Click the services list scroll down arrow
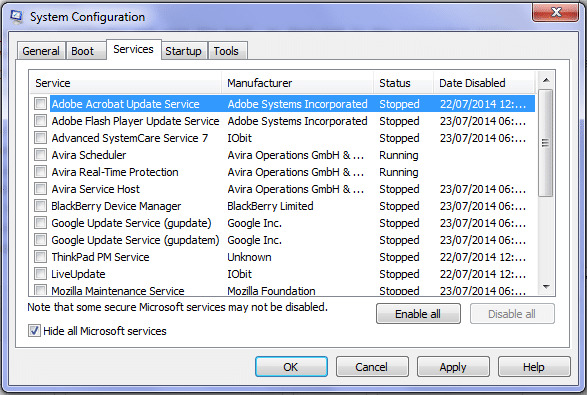Viewport: 587px width, 395px height. pyautogui.click(x=546, y=287)
